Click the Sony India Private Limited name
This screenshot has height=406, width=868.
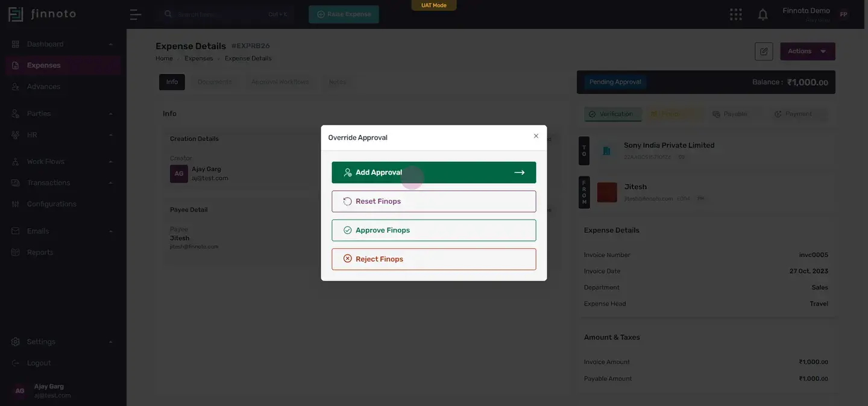[x=669, y=145]
